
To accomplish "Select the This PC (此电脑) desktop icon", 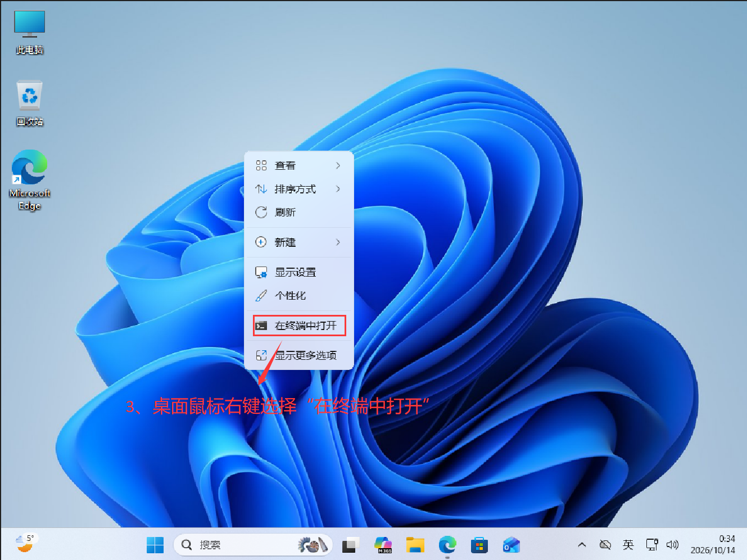I will tap(29, 32).
